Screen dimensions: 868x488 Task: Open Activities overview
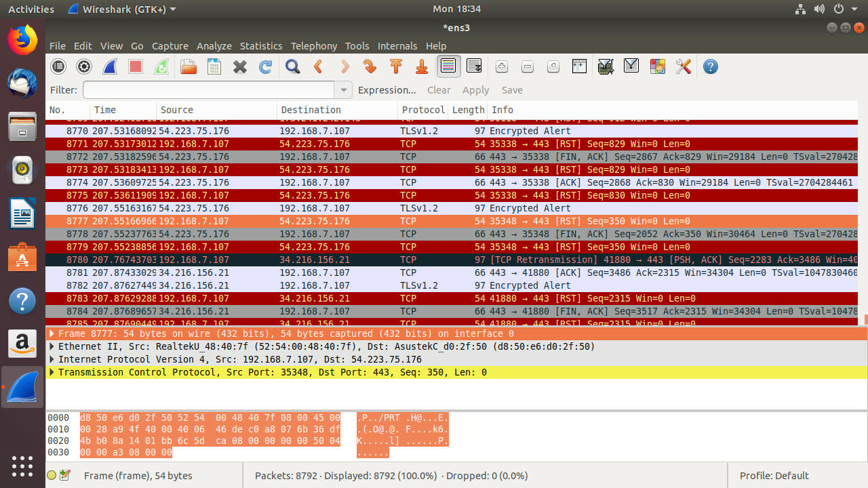click(31, 9)
